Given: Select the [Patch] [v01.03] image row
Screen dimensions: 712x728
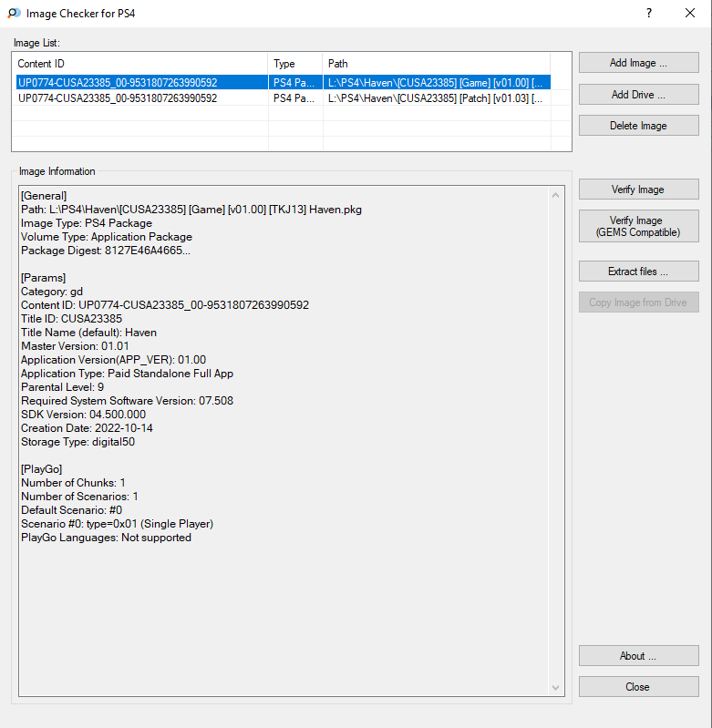Looking at the screenshot, I should 284,98.
